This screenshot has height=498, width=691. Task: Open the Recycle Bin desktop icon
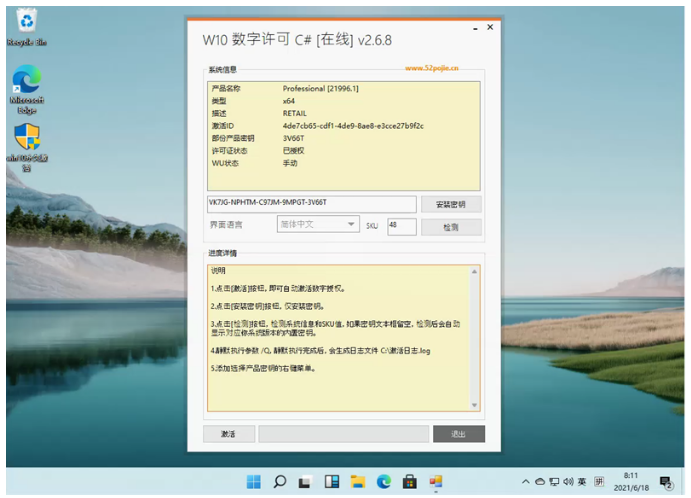point(26,27)
